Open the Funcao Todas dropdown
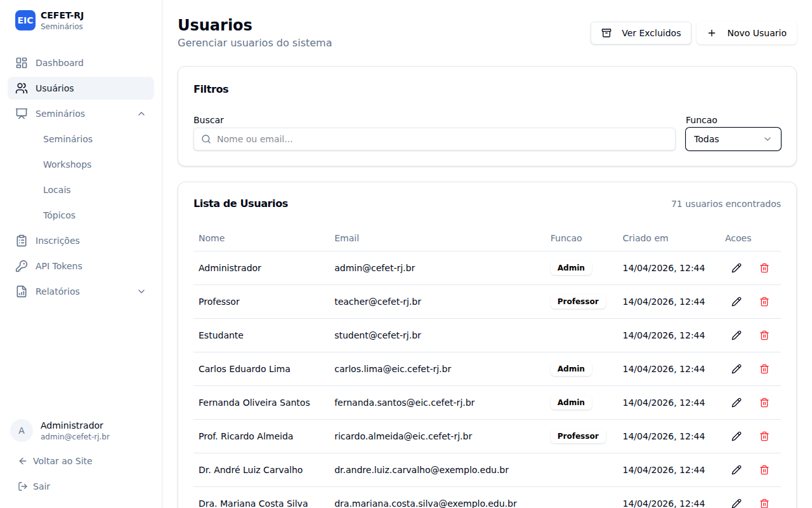 pos(733,139)
